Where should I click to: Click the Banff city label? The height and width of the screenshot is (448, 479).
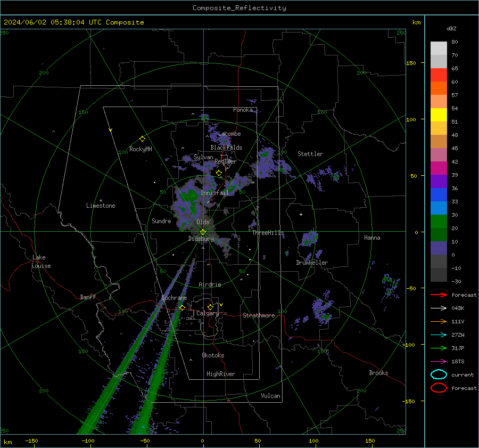[88, 297]
